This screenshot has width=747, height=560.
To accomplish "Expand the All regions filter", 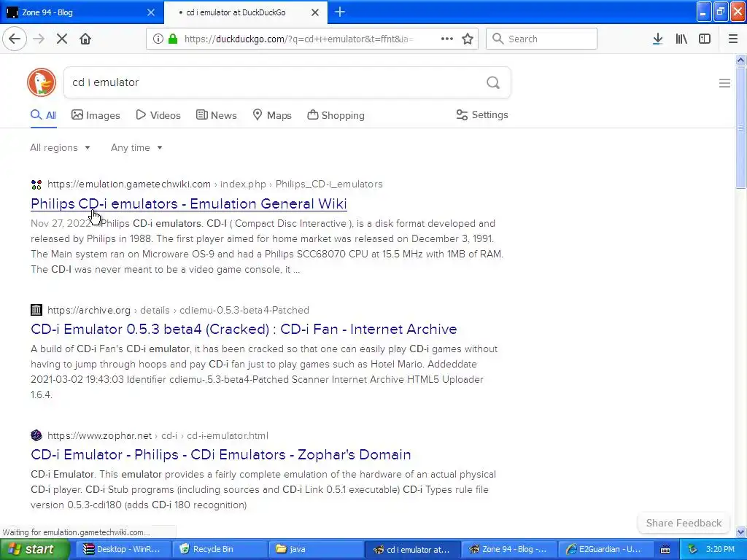I will point(60,147).
